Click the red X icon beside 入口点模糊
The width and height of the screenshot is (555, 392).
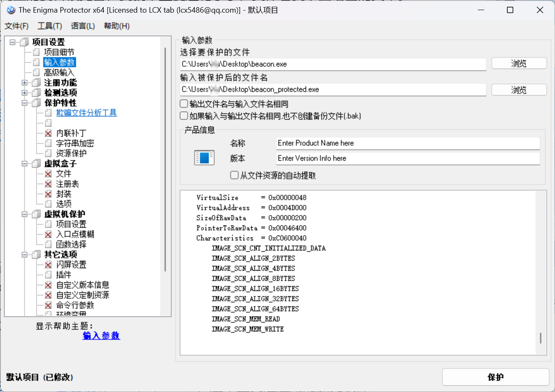[x=48, y=234]
